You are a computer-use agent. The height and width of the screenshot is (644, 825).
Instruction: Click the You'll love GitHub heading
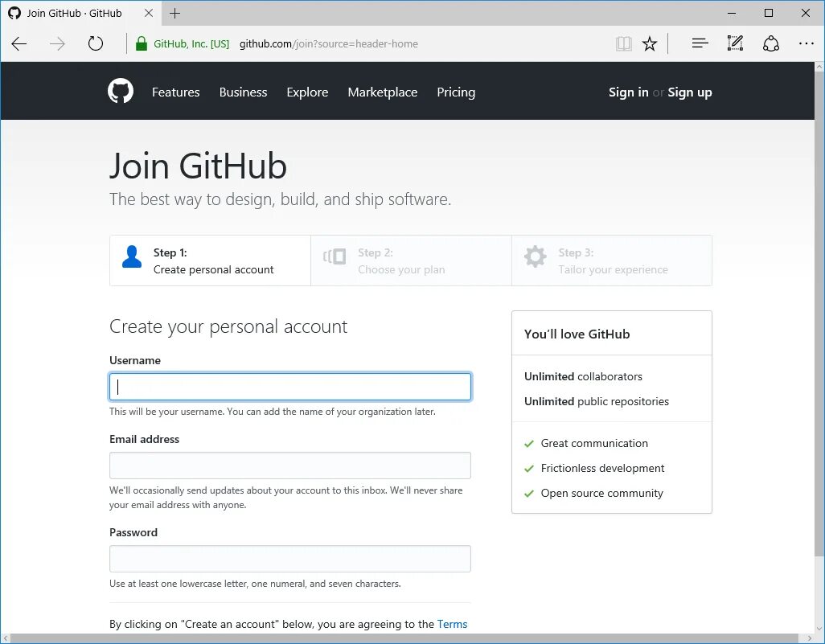point(577,334)
